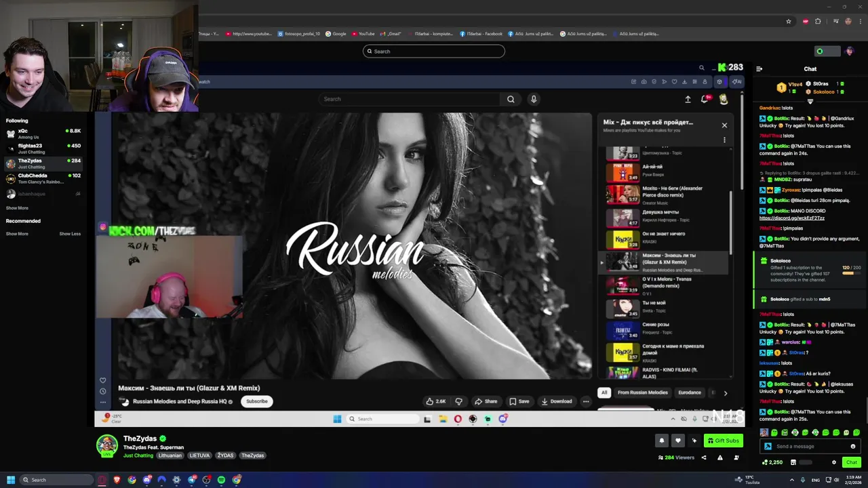Collapse Recommended list with Show Less
The image size is (868, 488).
70,234
